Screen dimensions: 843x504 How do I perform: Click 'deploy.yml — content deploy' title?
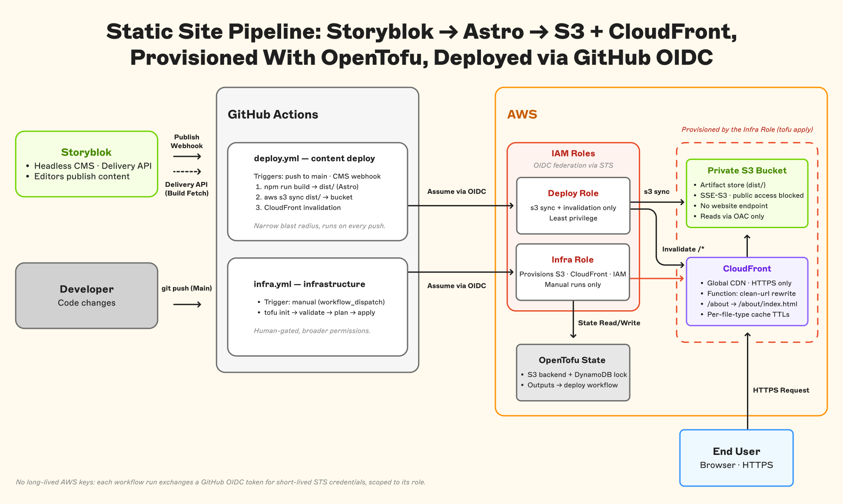point(315,159)
